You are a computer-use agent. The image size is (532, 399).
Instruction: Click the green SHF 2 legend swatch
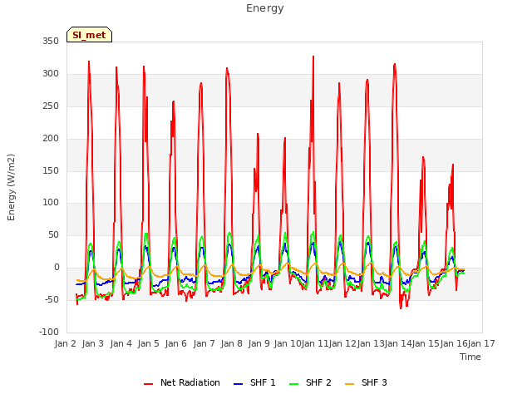click(x=293, y=384)
